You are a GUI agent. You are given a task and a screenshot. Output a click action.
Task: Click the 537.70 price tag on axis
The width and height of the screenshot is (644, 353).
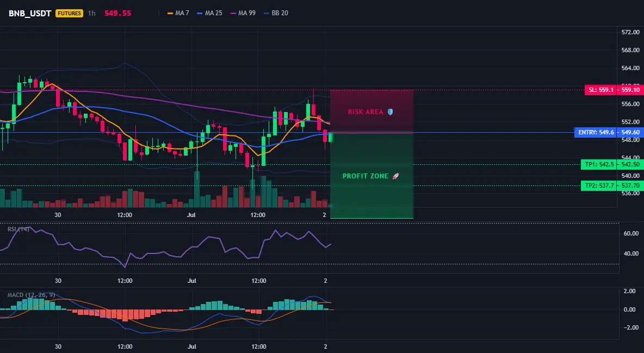(x=630, y=185)
